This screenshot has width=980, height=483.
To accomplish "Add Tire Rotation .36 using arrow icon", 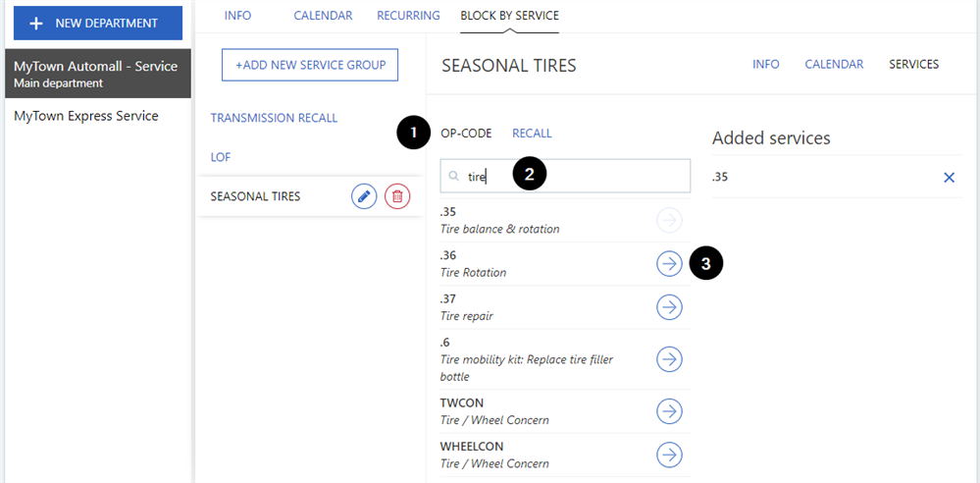I will coord(669,263).
